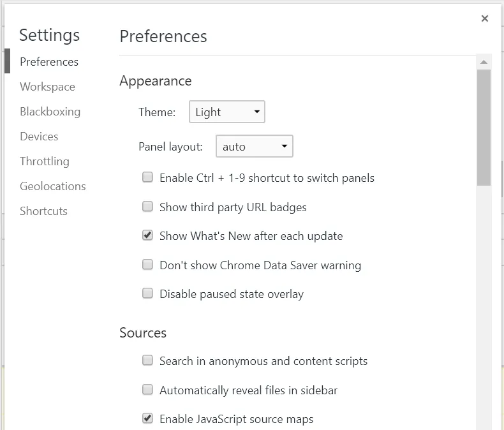Show the Shortcuts settings tab
The image size is (504, 430).
click(x=43, y=211)
